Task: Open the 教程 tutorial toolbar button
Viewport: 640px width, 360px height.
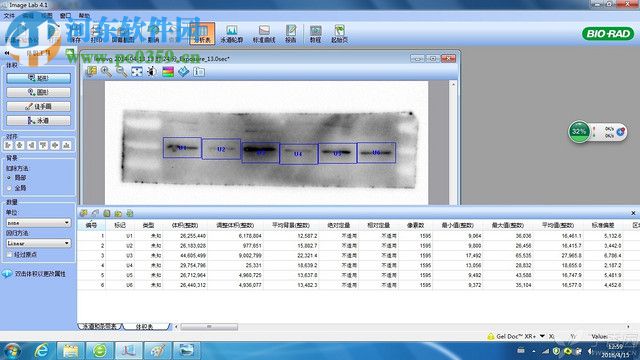Action: tap(315, 33)
